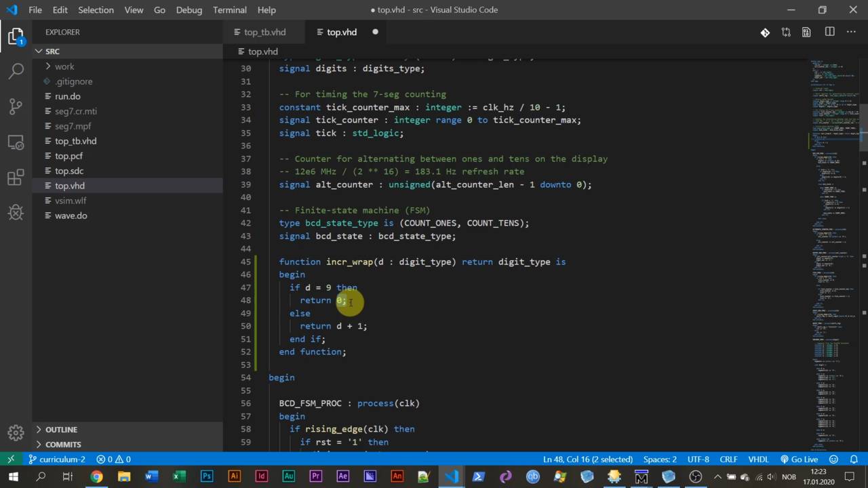Open Premiere Pro from the taskbar
This screenshot has width=868, height=488.
315,477
